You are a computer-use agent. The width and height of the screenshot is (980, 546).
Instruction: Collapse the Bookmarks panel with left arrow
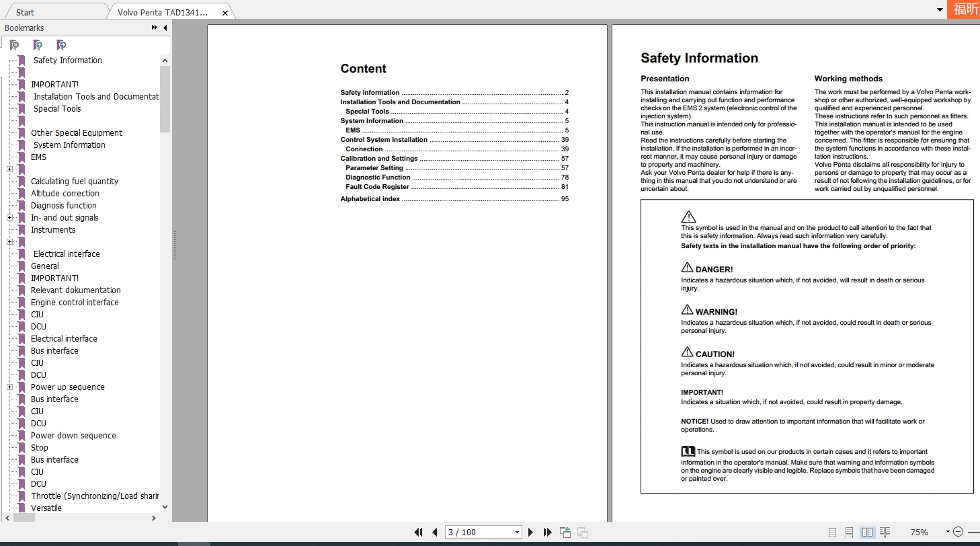(165, 28)
